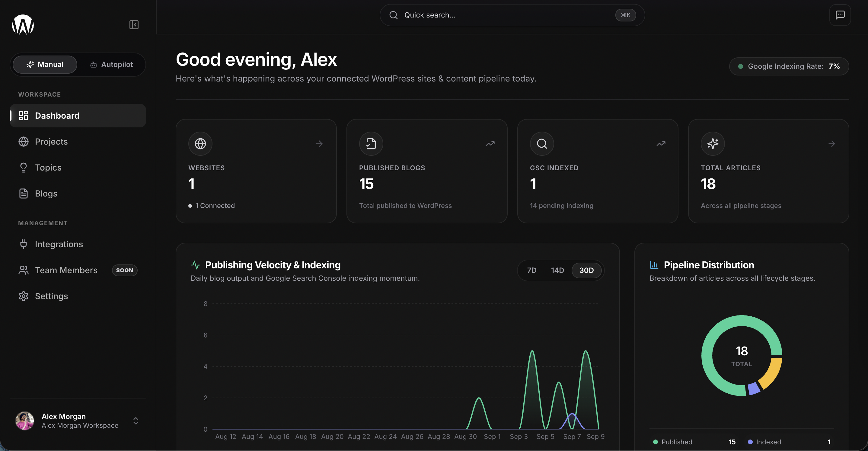Open Projects in the sidebar
The image size is (868, 451).
[x=78, y=142]
